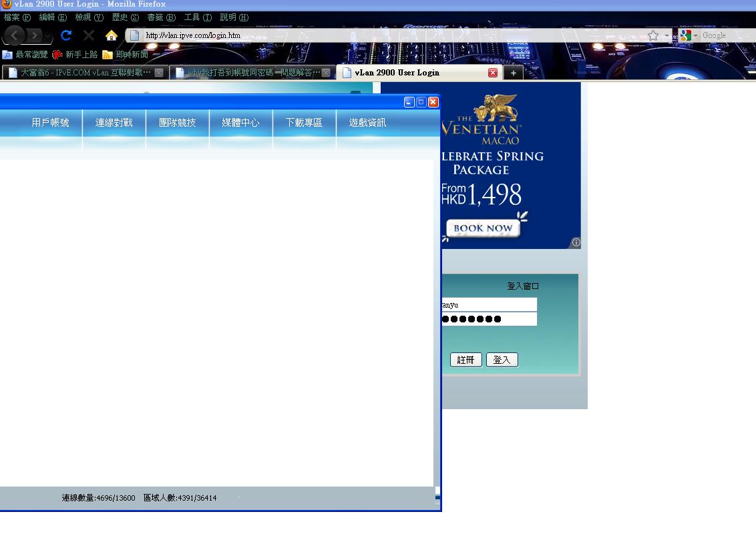Open the 即時新聞 feed bookmark
Image resolution: width=756 pixels, height=552 pixels.
(125, 55)
